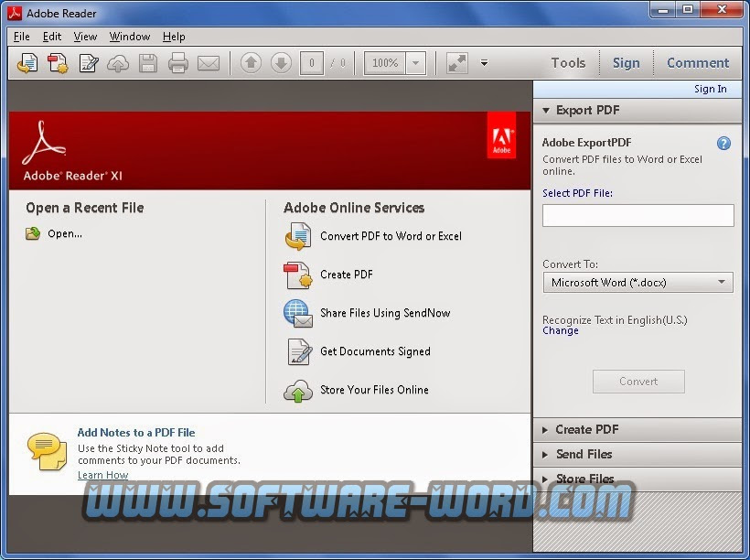750x560 pixels.
Task: Open the zoom percentage dropdown arrow
Action: point(415,63)
